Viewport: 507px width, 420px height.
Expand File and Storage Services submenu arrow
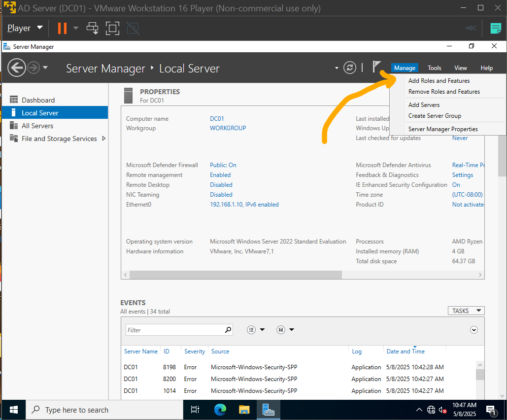[104, 139]
